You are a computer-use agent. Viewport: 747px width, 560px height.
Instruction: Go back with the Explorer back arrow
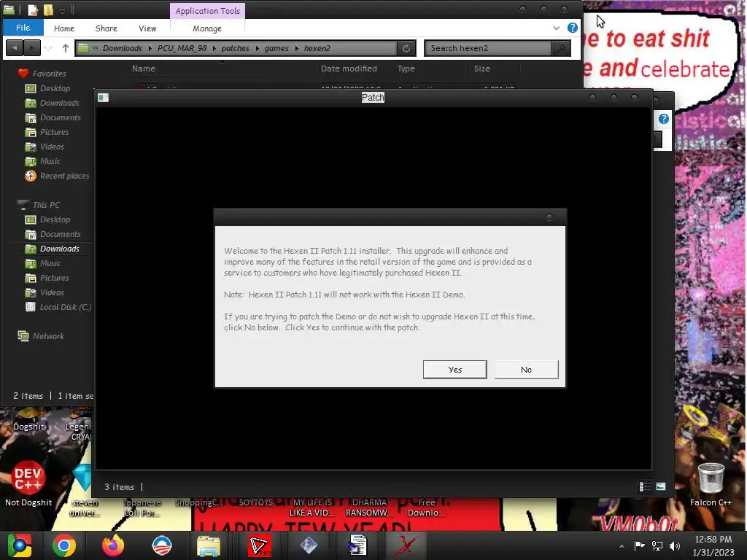pyautogui.click(x=15, y=47)
